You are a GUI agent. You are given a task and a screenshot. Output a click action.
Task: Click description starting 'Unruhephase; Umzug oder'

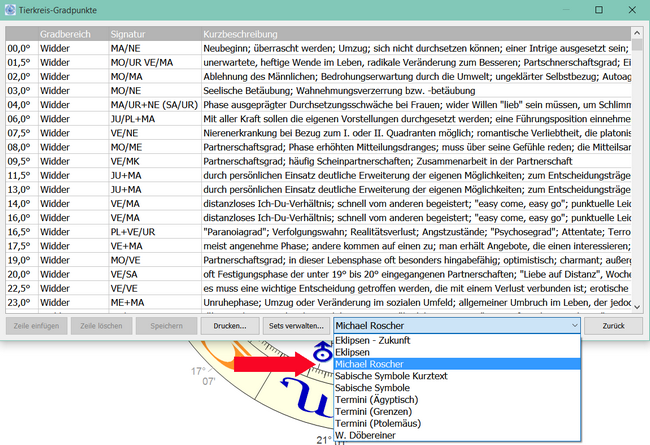pos(416,302)
